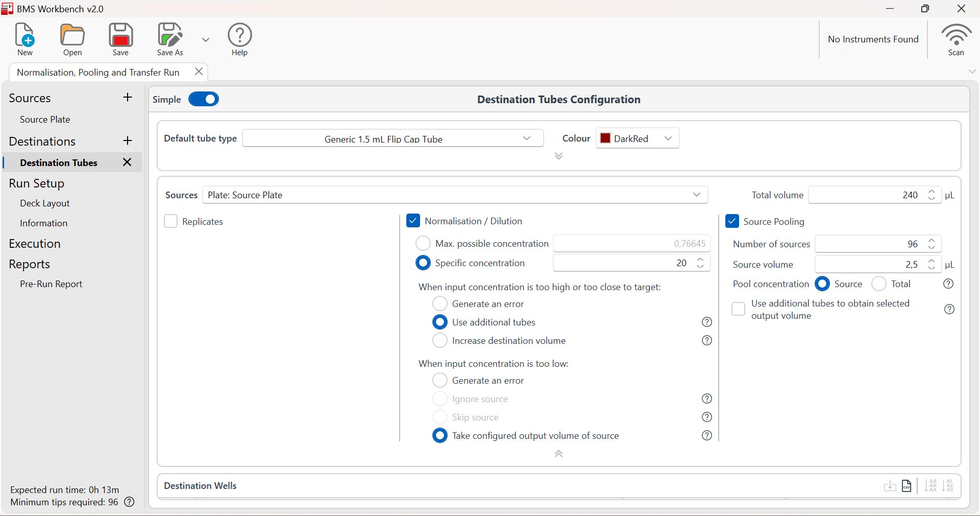Screen dimensions: 980x516
Task: Click the import icon in Destination Wells
Action: pyautogui.click(x=890, y=485)
